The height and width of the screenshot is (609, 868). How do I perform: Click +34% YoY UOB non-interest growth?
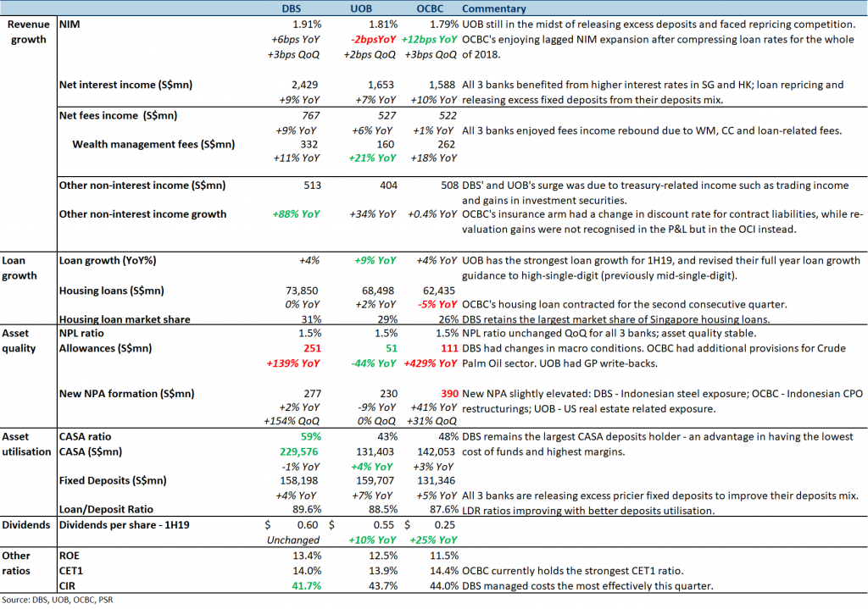(372, 214)
